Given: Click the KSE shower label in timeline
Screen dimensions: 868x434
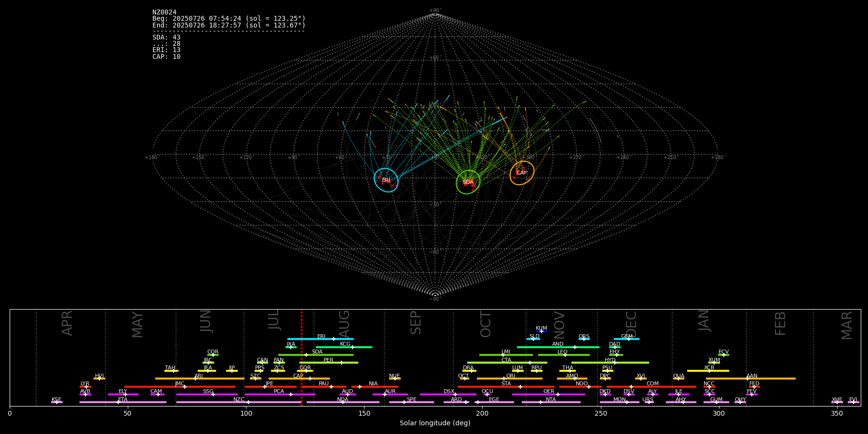Looking at the screenshot, I should coord(56,400).
